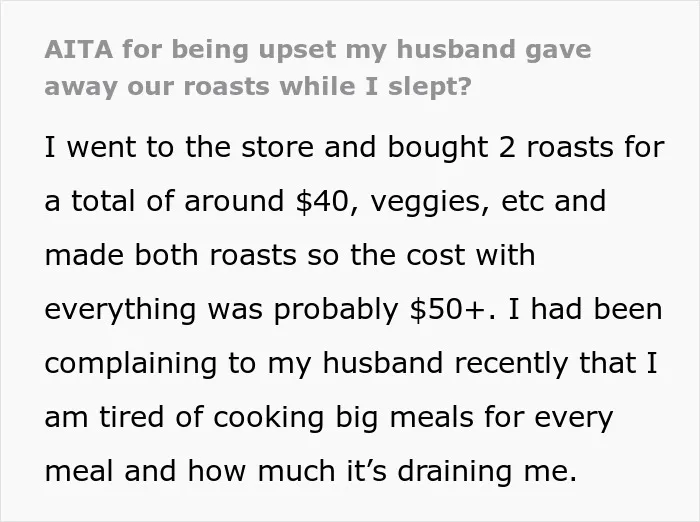Click the word "AITA" in the title
Screen dimensions: 700x522
79,49
